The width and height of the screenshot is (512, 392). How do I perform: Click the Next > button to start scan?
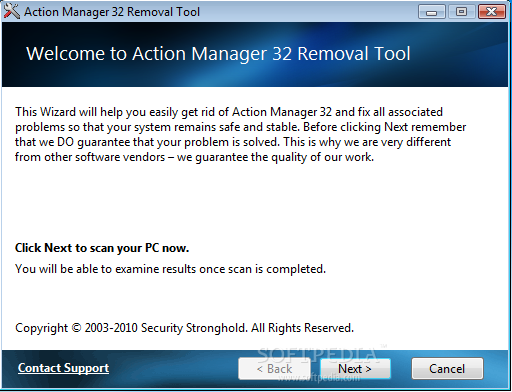pos(355,369)
